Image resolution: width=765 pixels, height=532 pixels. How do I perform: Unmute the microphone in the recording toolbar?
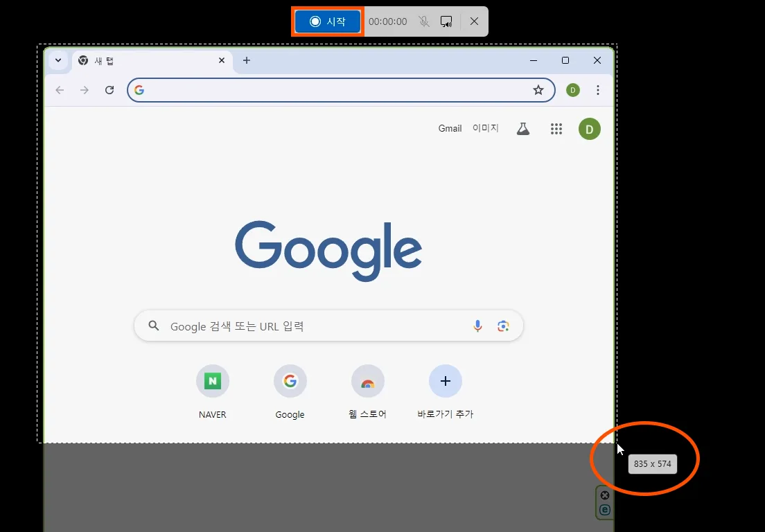point(423,21)
